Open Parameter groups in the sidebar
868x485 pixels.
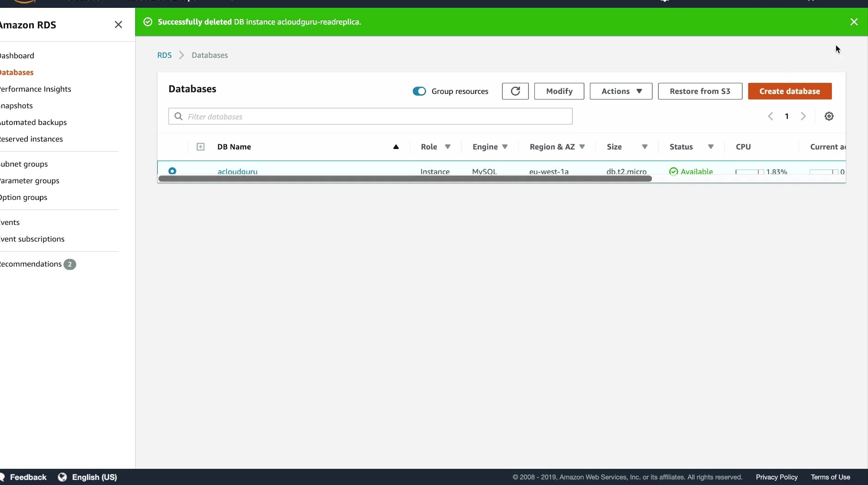click(30, 180)
